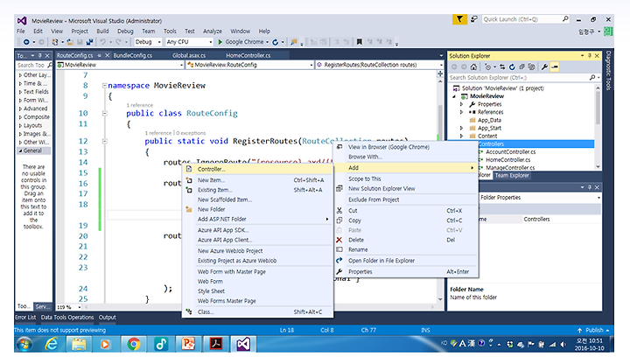Open the Output tab

click(x=108, y=318)
